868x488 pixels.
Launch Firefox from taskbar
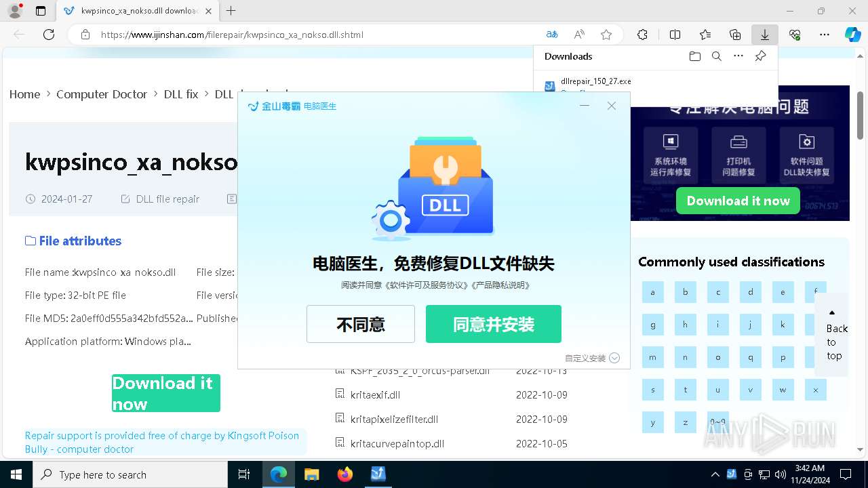pos(344,474)
